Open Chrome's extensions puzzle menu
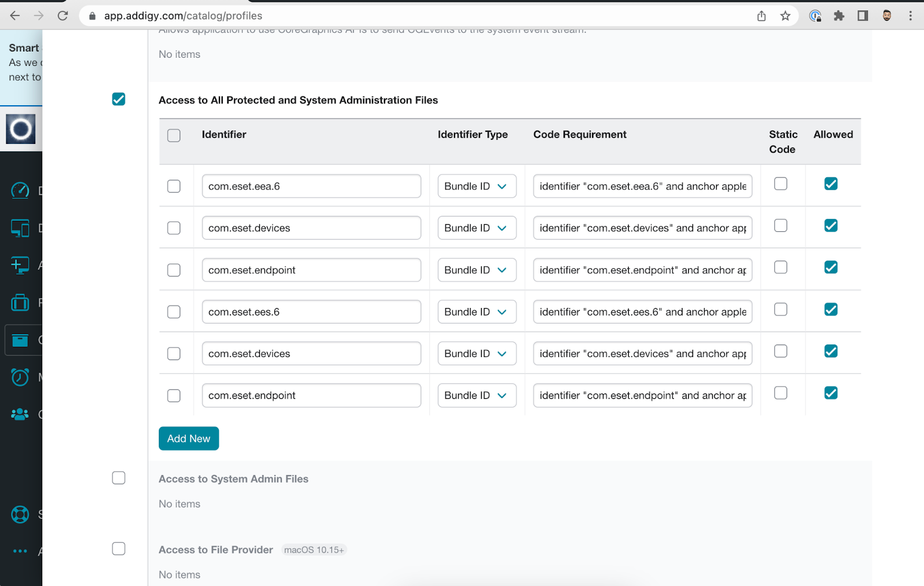 pos(839,16)
